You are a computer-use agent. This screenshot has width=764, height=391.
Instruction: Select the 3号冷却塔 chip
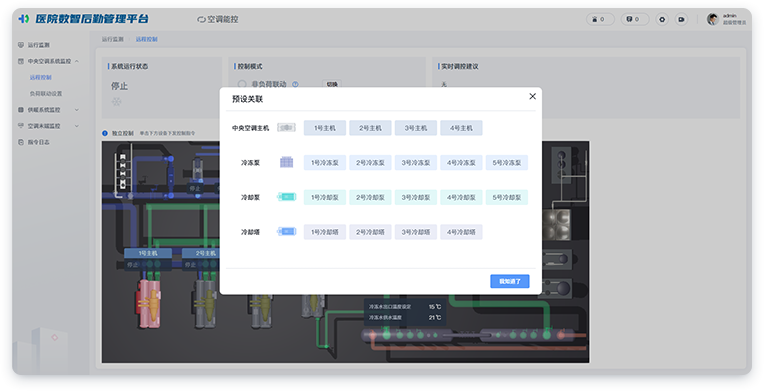pyautogui.click(x=416, y=232)
